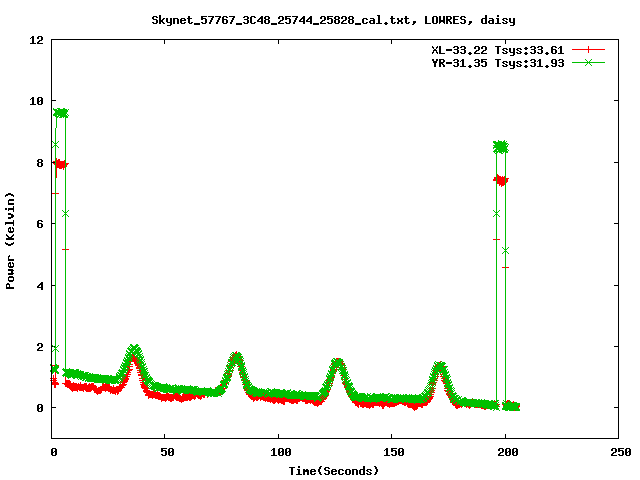Click the second signal peak near 81 seconds

[236, 359]
